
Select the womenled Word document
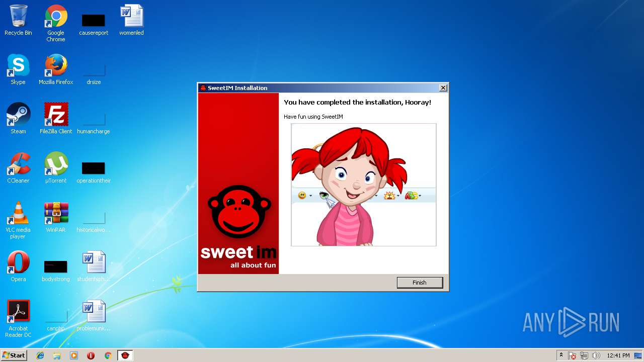pos(131,20)
